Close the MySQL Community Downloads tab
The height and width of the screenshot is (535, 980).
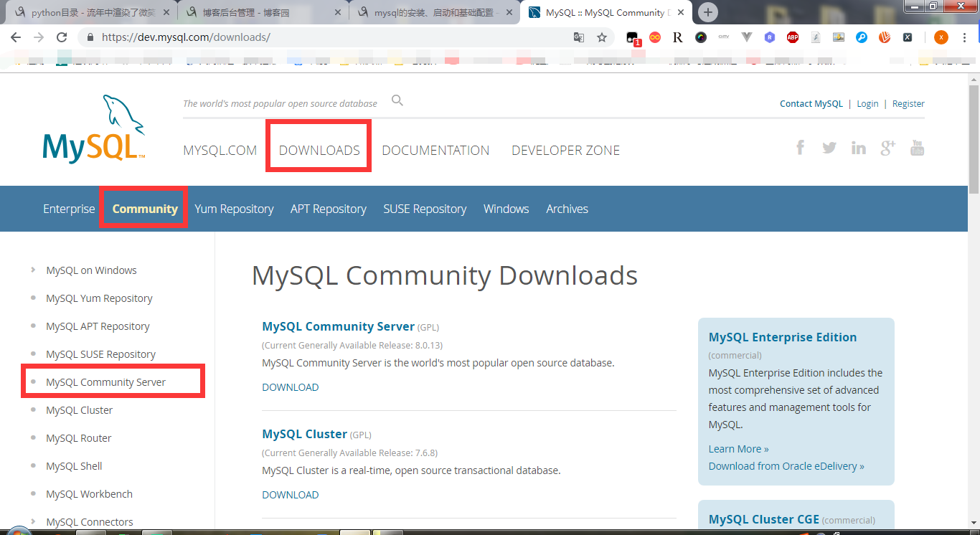click(680, 13)
